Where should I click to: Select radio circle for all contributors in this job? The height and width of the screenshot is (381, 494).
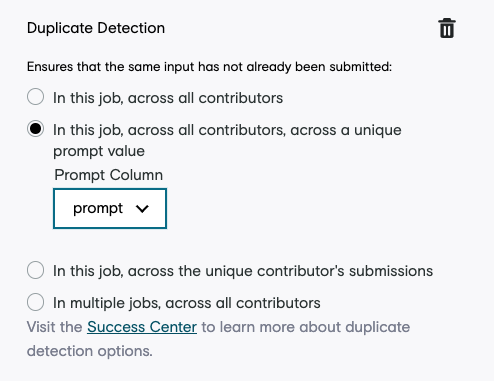pos(35,97)
